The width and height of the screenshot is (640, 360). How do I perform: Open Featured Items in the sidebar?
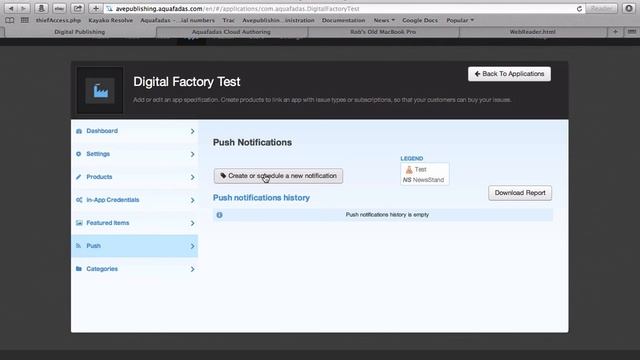tap(134, 223)
